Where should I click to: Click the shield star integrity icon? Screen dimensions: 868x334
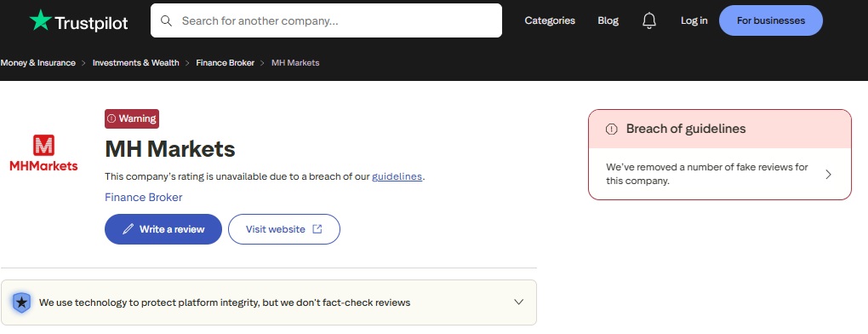21,302
